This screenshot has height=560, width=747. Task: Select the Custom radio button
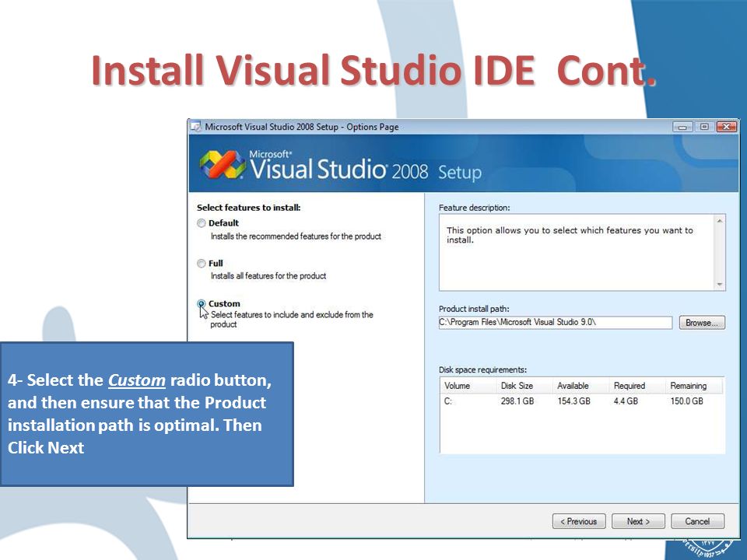click(201, 304)
